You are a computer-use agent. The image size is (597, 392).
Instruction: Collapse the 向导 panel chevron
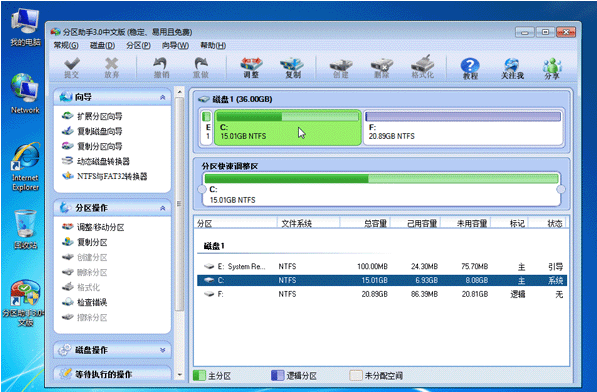[163, 97]
